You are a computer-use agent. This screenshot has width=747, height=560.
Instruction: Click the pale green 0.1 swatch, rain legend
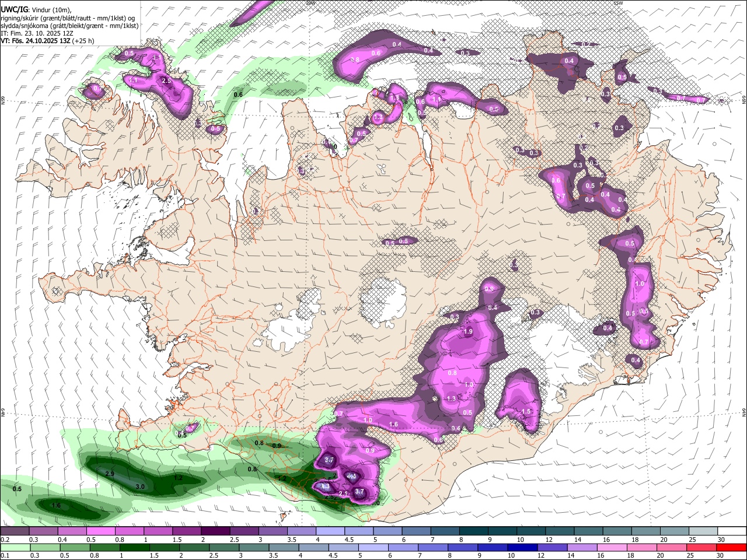tap(15, 547)
